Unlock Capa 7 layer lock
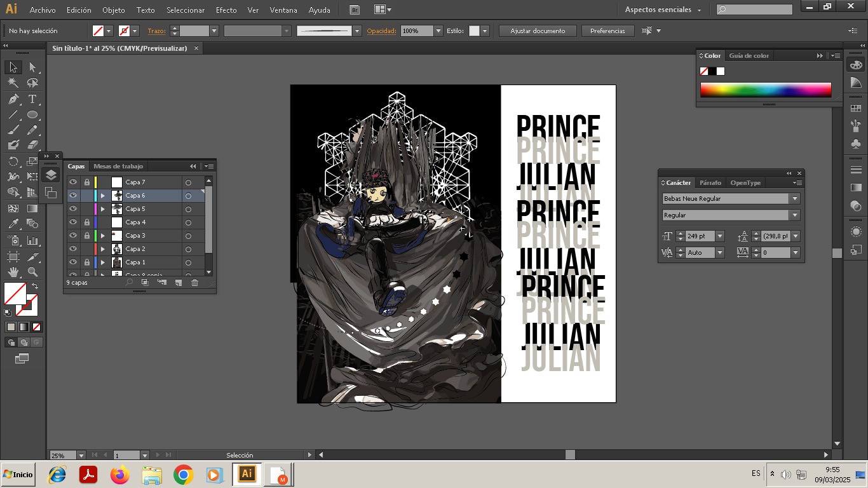The height and width of the screenshot is (488, 868). coord(87,182)
